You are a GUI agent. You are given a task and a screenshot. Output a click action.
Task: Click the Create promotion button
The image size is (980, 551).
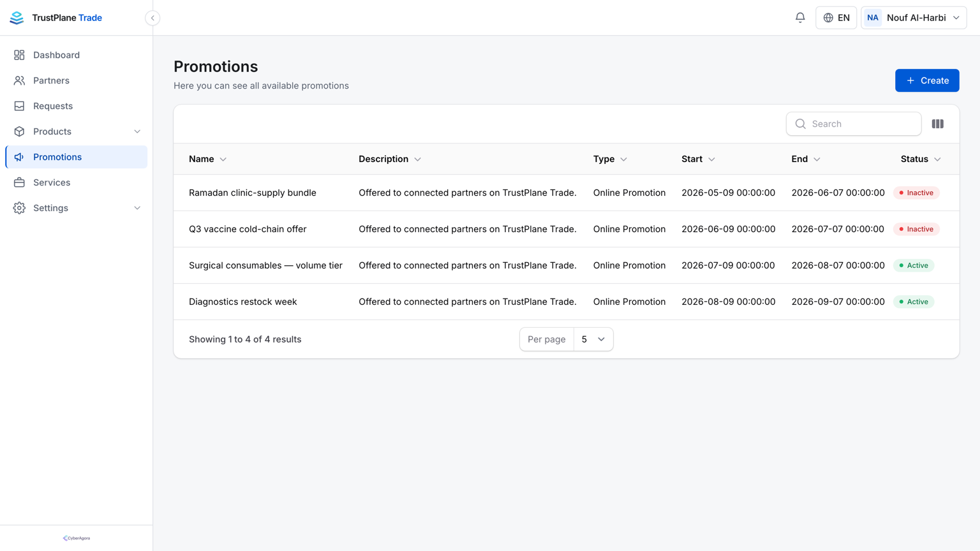coord(927,80)
